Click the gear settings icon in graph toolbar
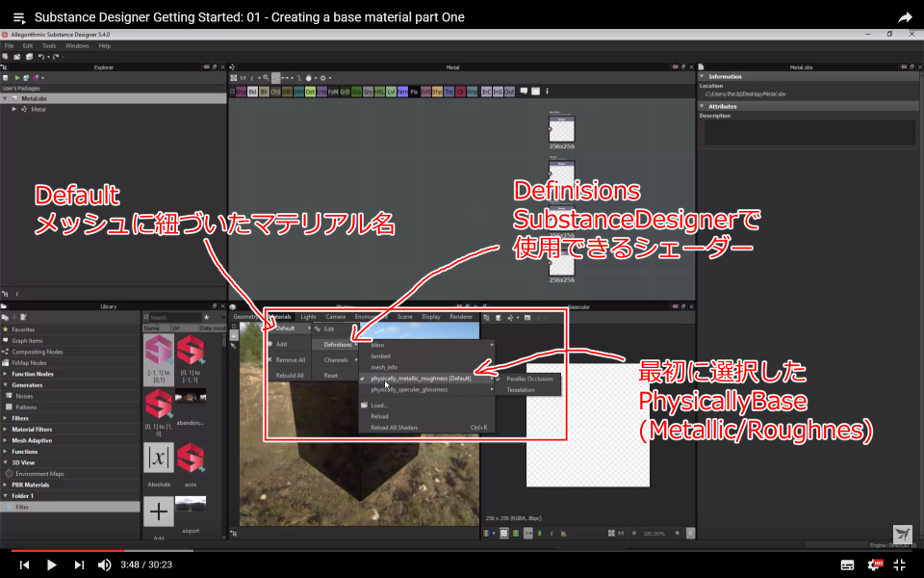 coord(323,78)
